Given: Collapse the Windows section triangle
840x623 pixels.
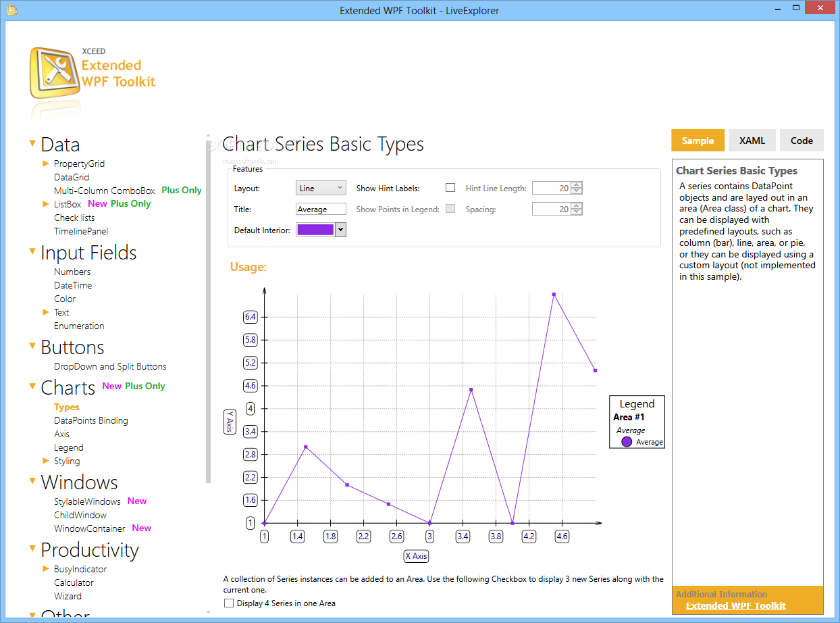Looking at the screenshot, I should click(x=32, y=481).
